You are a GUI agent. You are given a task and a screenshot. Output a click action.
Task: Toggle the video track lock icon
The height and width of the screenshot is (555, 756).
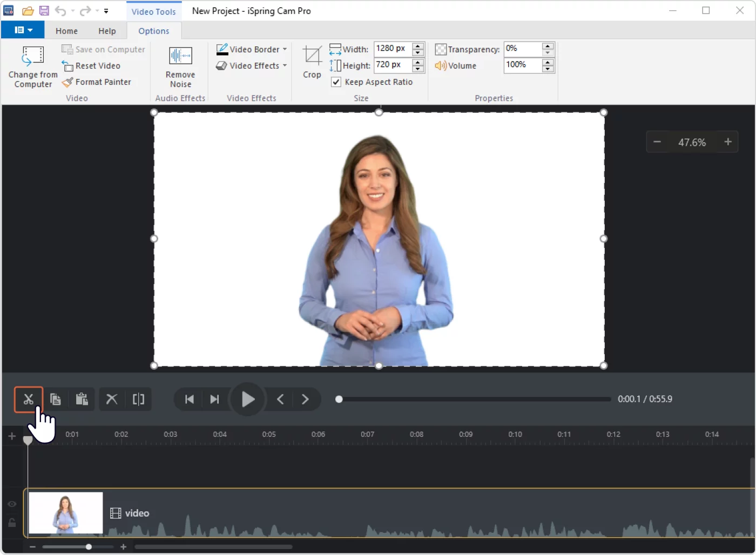(12, 523)
